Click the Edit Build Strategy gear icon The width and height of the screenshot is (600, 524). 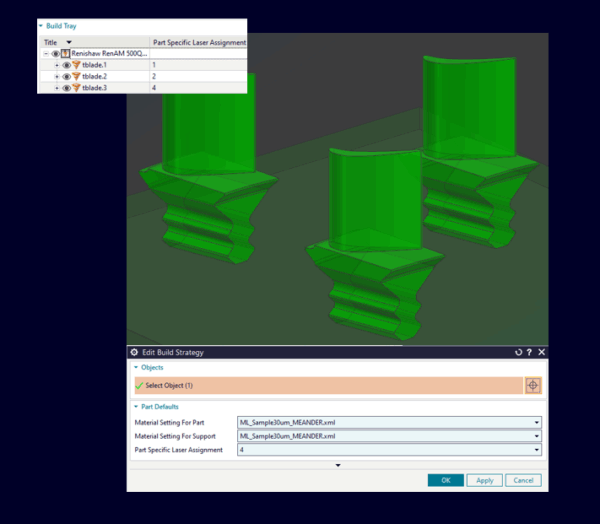coord(134,353)
